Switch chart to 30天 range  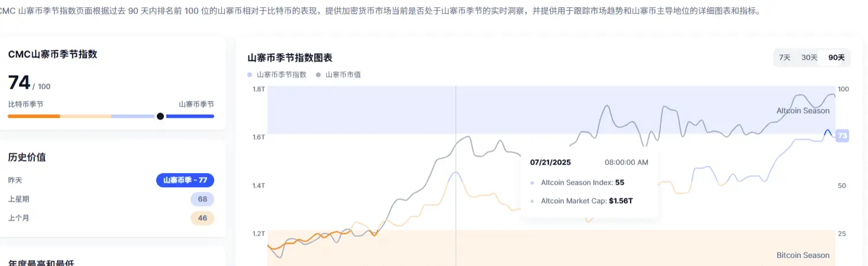809,57
